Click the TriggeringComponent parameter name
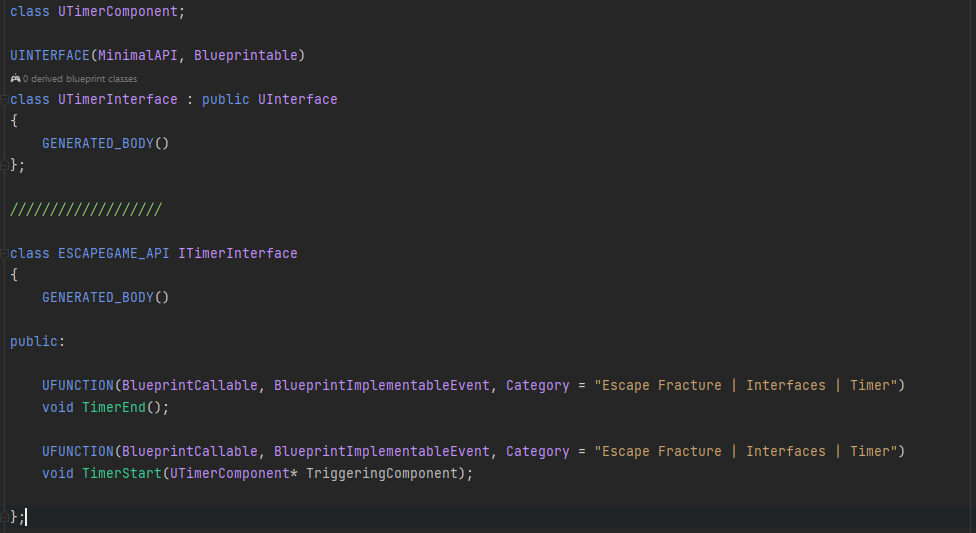The height and width of the screenshot is (533, 976). (382, 473)
